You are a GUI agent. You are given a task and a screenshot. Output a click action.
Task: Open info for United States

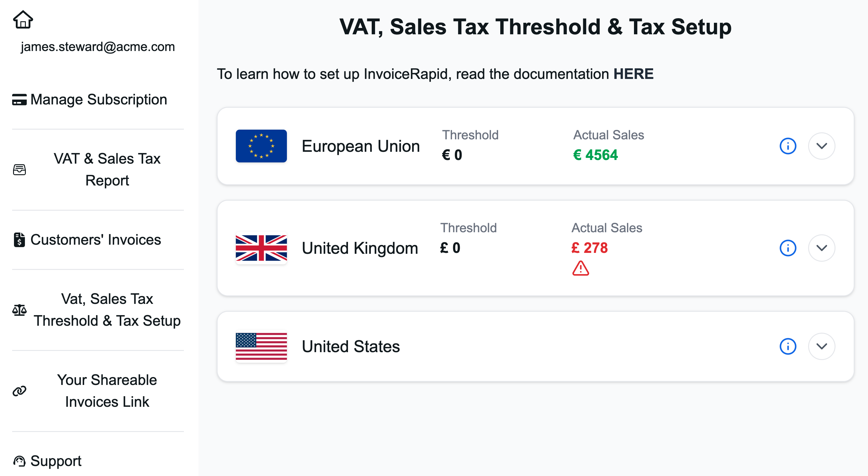(787, 346)
